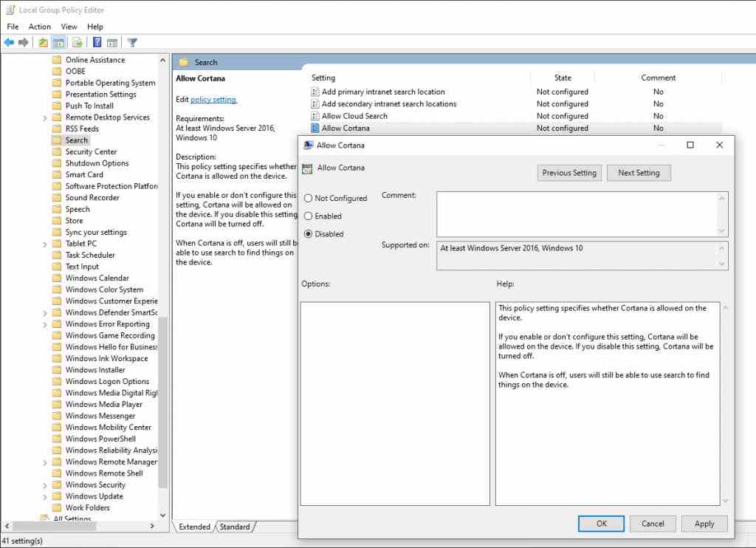756x548 pixels.
Task: Expand the Windows Defender SmartScreen node
Action: [x=45, y=314]
